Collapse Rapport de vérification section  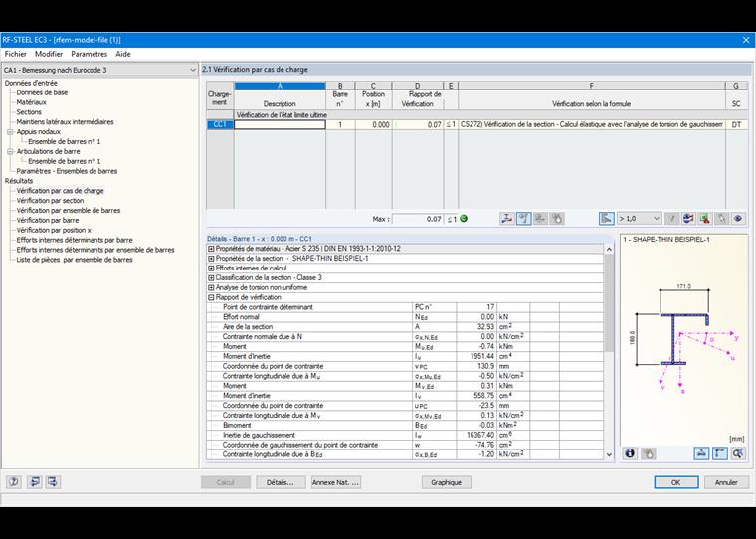pos(211,298)
